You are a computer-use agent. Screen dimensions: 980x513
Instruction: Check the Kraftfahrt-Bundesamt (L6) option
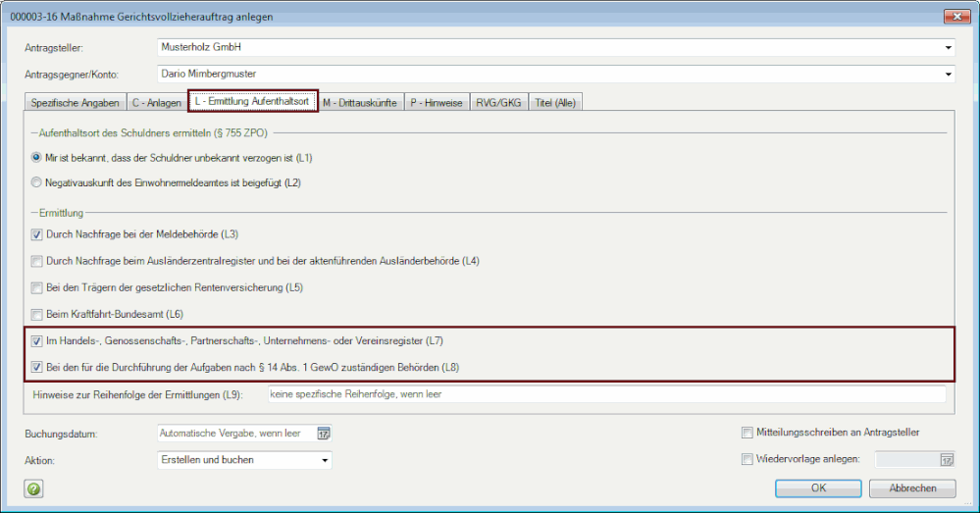(37, 314)
